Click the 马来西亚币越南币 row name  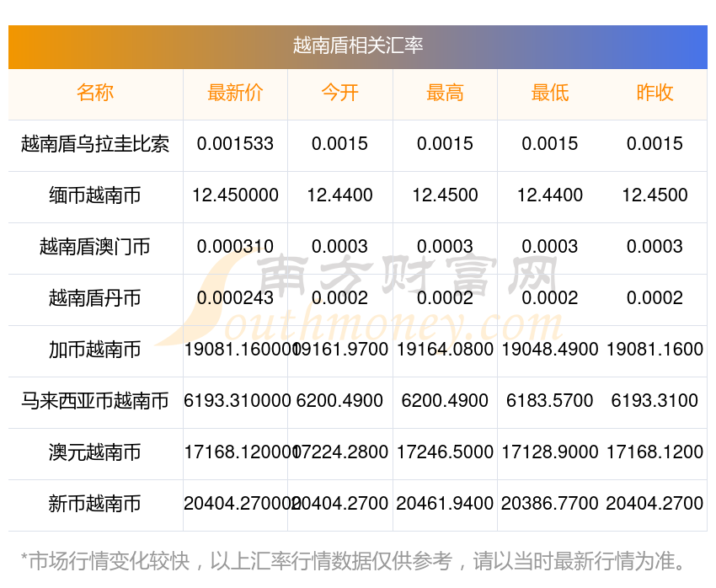point(95,401)
